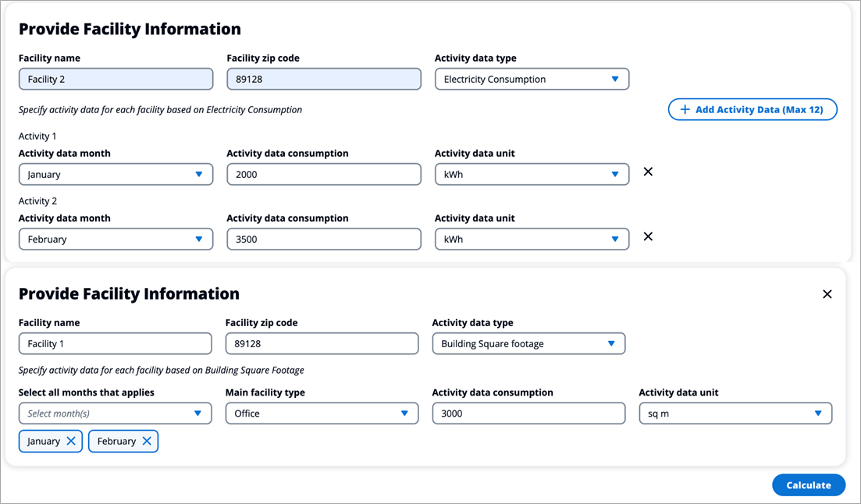
Task: Close the Facility 1 information card
Action: click(827, 294)
